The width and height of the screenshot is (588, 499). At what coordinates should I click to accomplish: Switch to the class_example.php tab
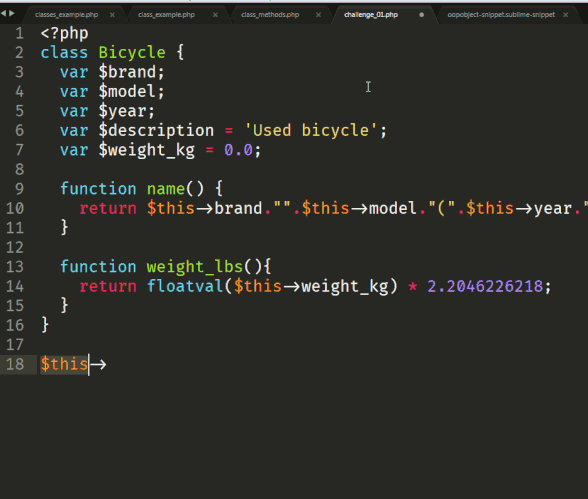(x=166, y=15)
